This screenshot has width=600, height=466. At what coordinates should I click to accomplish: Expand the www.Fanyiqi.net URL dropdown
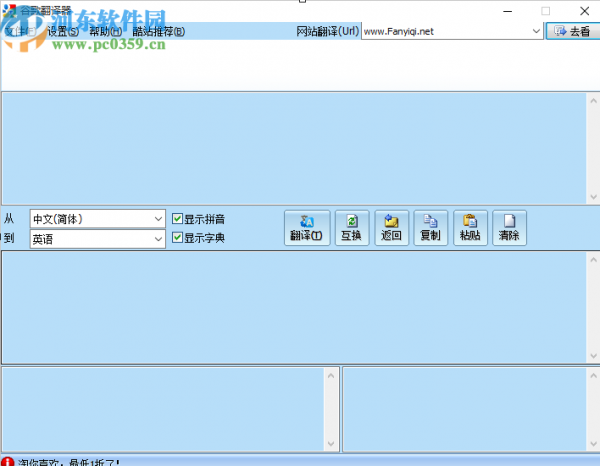[536, 31]
